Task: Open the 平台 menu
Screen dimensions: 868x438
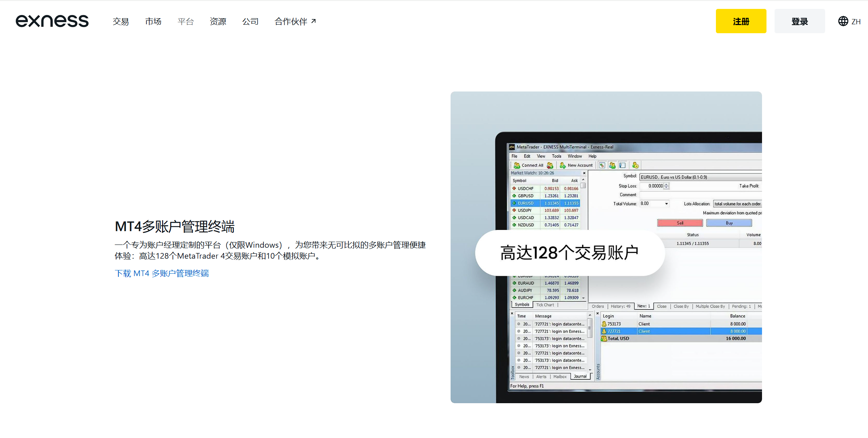Action: coord(186,21)
